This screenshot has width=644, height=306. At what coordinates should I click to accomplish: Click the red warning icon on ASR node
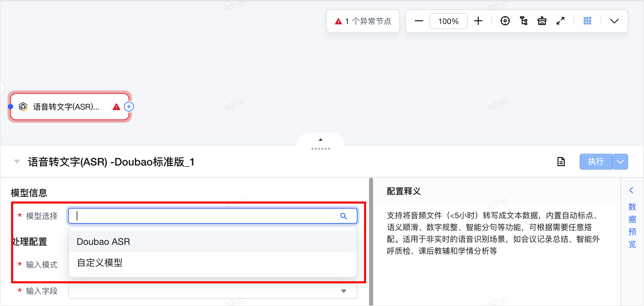[116, 107]
